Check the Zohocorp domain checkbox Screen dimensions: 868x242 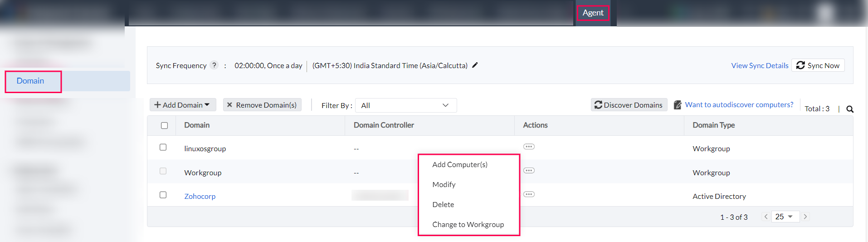point(163,195)
